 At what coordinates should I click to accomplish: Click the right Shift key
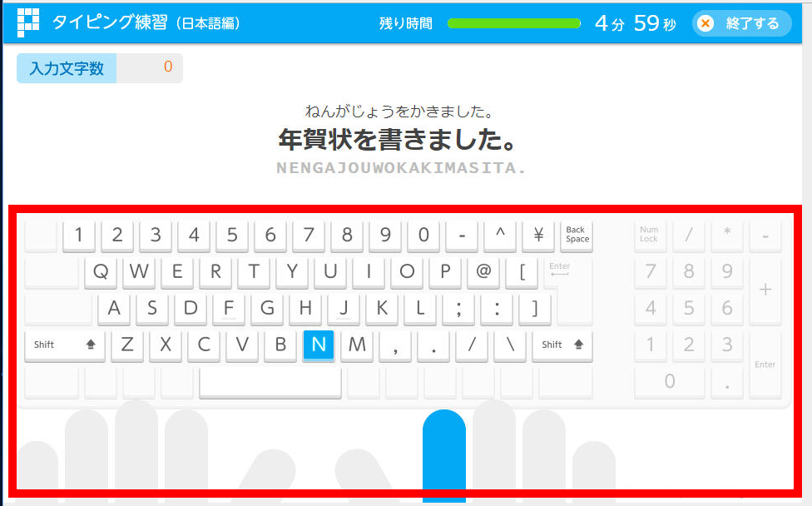tap(562, 345)
